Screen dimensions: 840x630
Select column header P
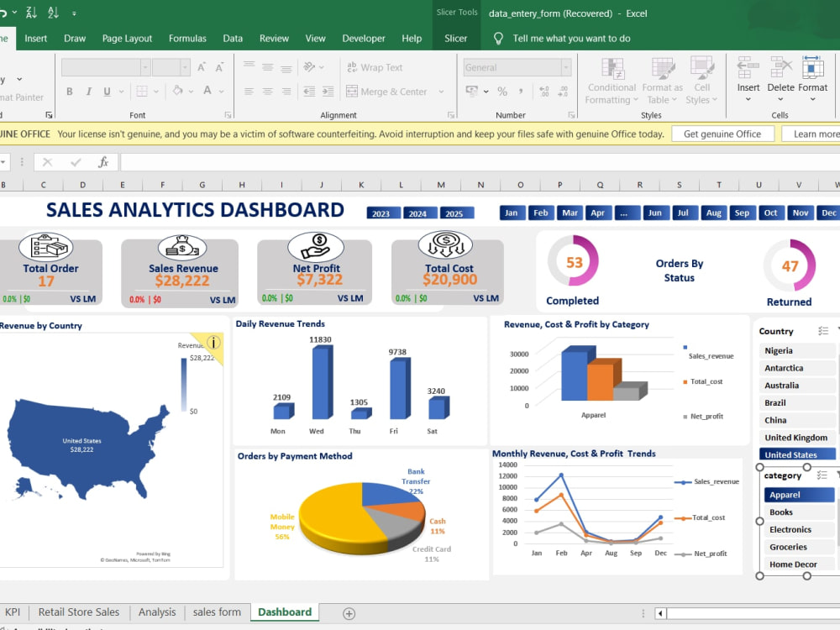pyautogui.click(x=559, y=185)
